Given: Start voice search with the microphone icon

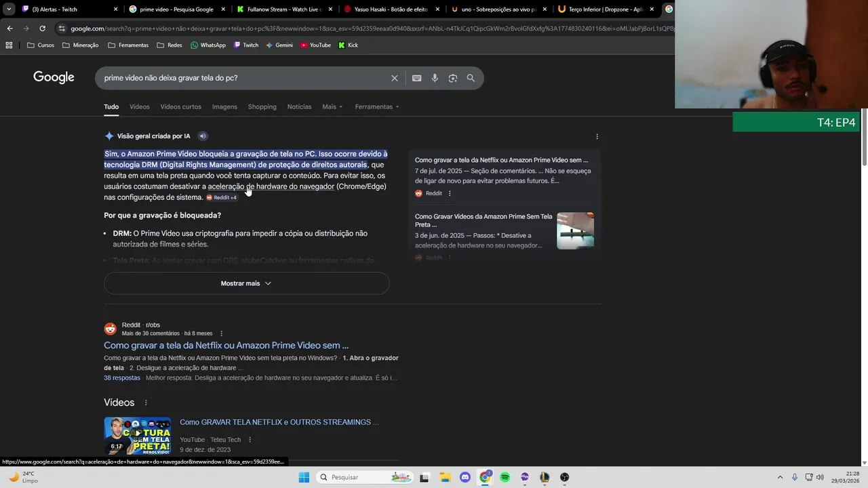Looking at the screenshot, I should tap(435, 78).
